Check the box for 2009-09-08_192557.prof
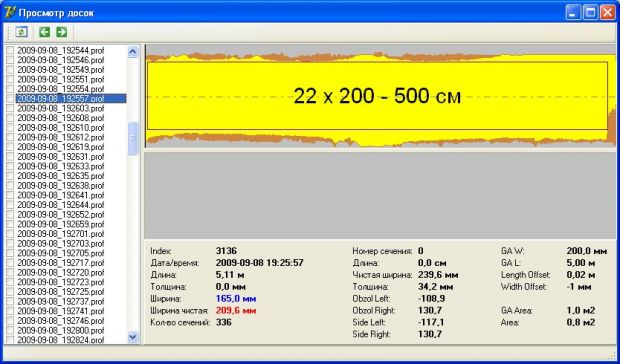This screenshot has width=620, height=364. point(10,98)
